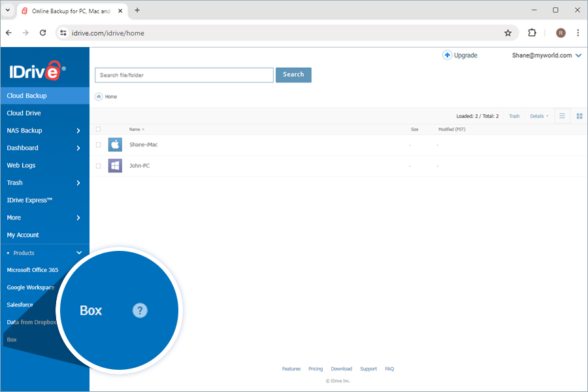Focus the Search file/folder field

click(184, 75)
